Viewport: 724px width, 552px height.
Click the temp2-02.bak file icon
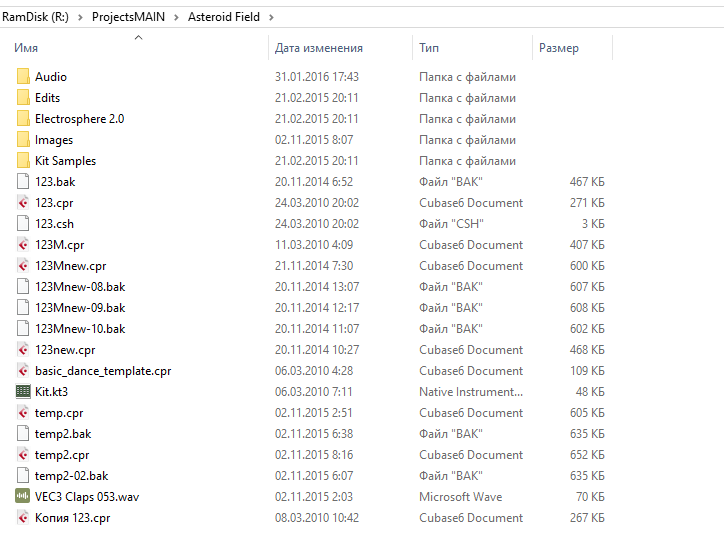point(23,476)
